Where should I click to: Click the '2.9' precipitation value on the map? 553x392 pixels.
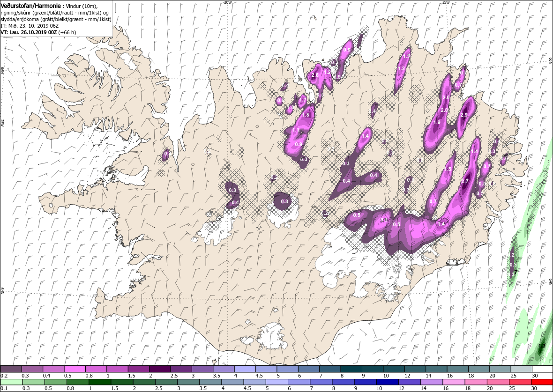coord(464,115)
